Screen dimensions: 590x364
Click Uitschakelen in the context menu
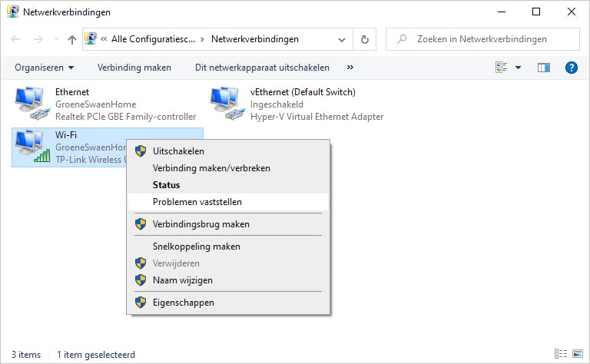[178, 151]
